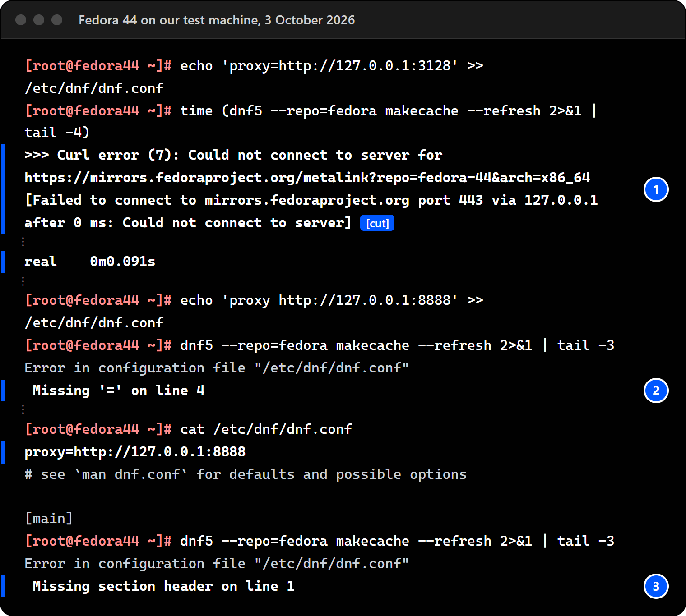Expand hidden lines above 'real 0m0.091s'

pos(23,242)
